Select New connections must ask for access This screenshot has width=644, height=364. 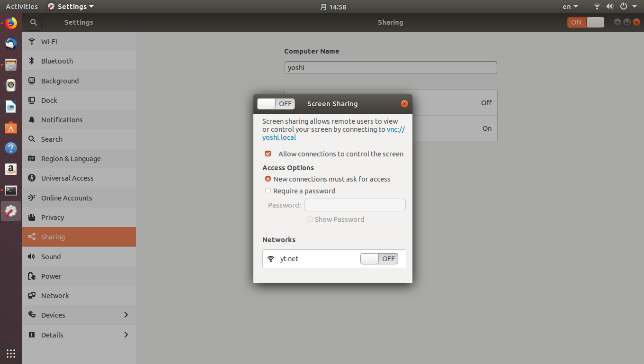[x=268, y=179]
